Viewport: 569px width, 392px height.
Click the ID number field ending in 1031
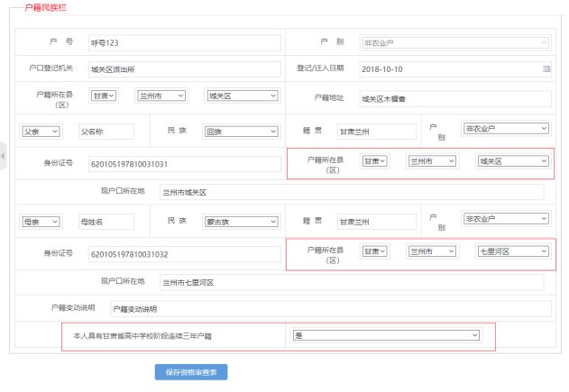pyautogui.click(x=184, y=164)
